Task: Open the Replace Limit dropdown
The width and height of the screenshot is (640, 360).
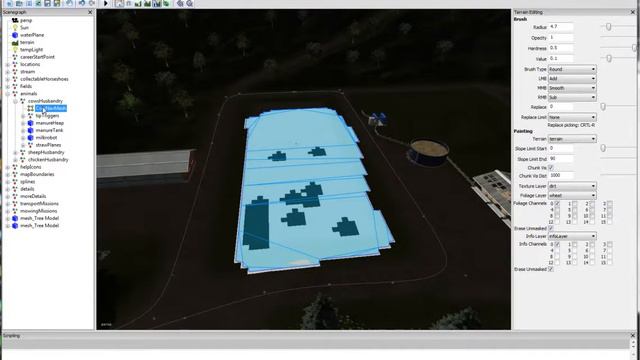Action: (572, 117)
